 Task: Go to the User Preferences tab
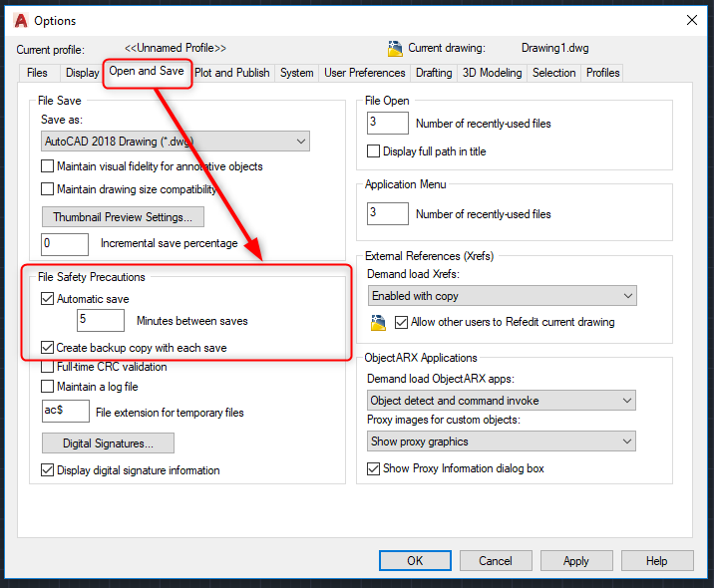tap(365, 73)
